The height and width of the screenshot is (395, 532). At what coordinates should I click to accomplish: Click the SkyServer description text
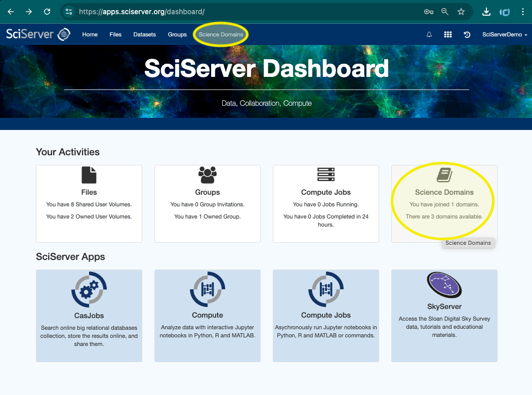click(444, 327)
